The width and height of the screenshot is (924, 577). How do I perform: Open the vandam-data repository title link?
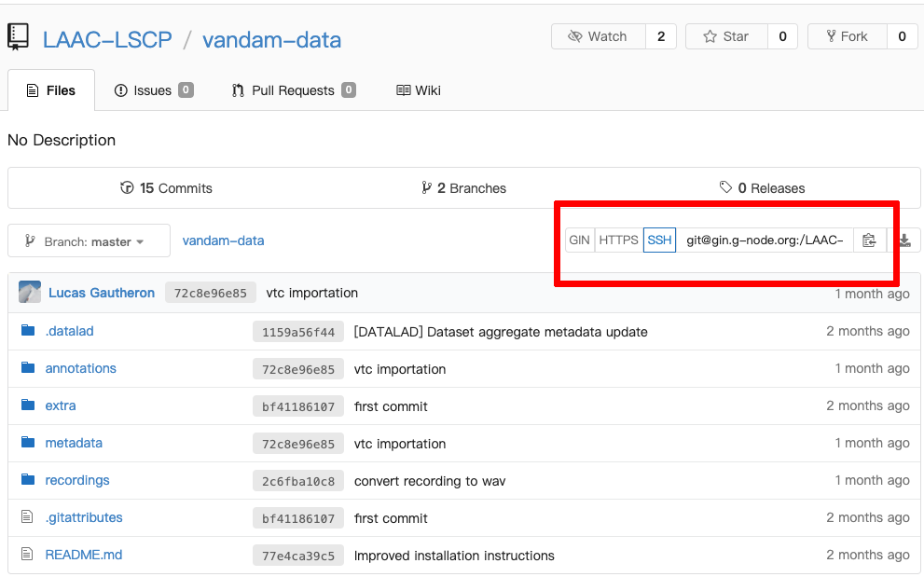[271, 40]
